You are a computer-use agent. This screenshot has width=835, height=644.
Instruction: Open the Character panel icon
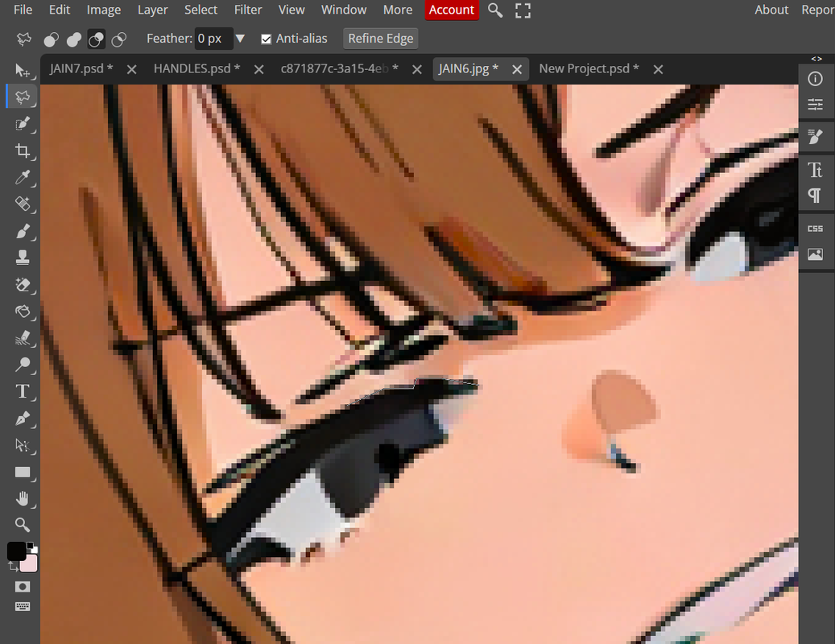pyautogui.click(x=816, y=170)
